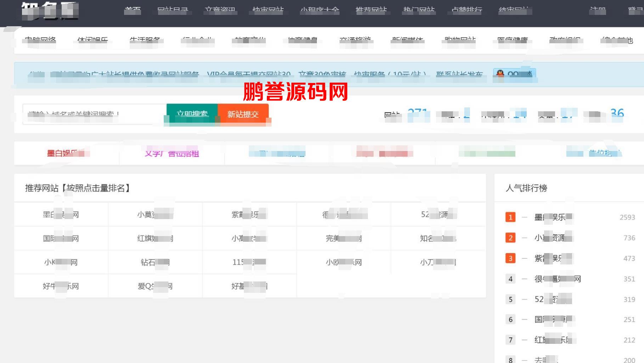Viewport: 644px width, 363px height.
Task: Click the orange rank 3 badge
Action: pyautogui.click(x=510, y=258)
